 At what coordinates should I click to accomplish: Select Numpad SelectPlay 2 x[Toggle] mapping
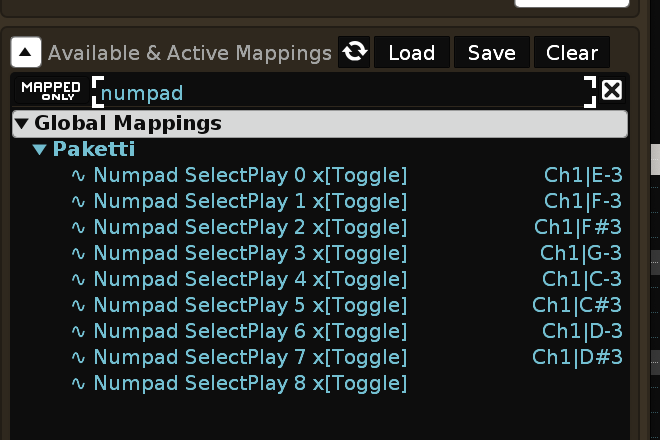click(x=250, y=227)
